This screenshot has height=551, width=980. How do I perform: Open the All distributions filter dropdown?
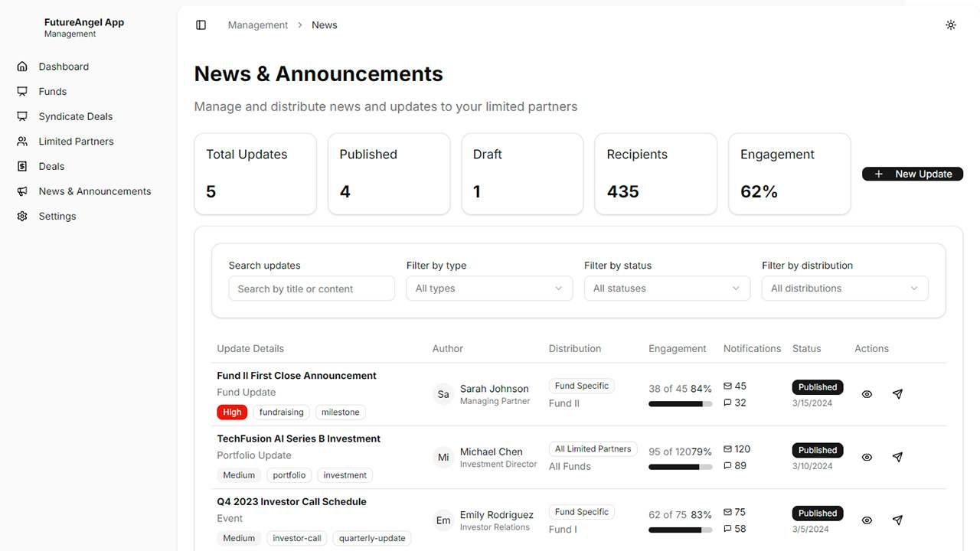pos(844,289)
